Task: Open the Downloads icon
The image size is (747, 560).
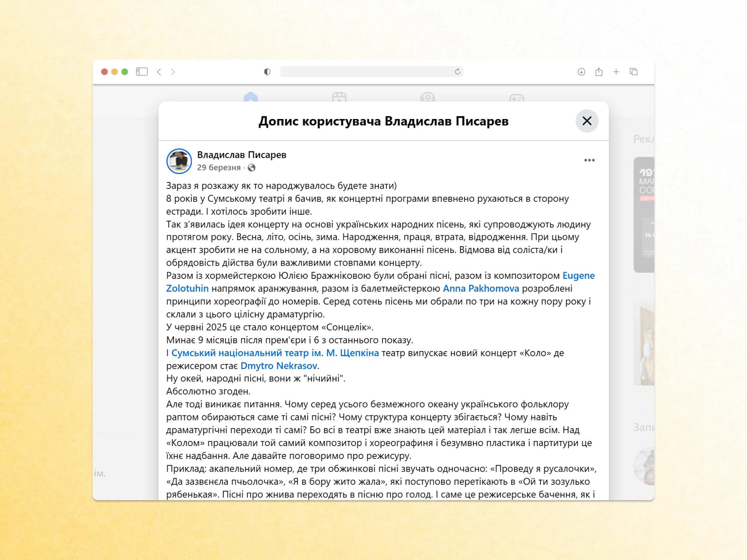Action: click(581, 72)
